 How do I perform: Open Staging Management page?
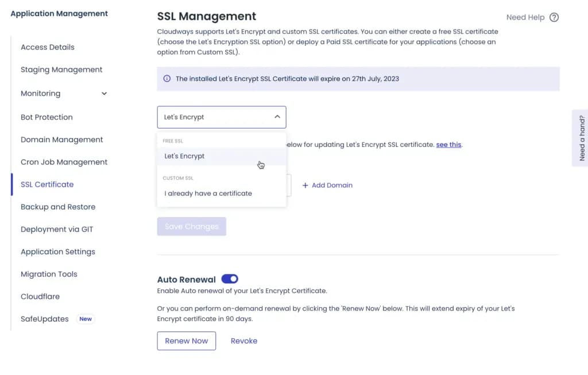tap(61, 69)
